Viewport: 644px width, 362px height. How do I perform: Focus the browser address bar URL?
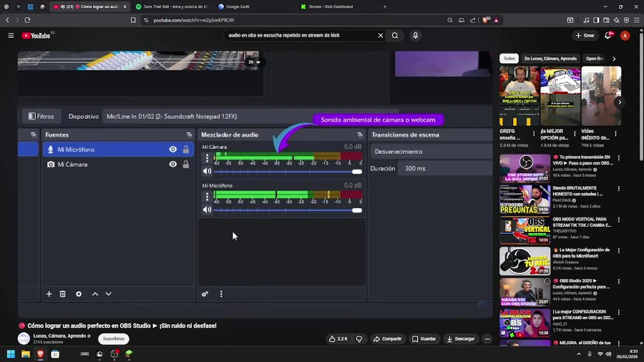tap(194, 20)
